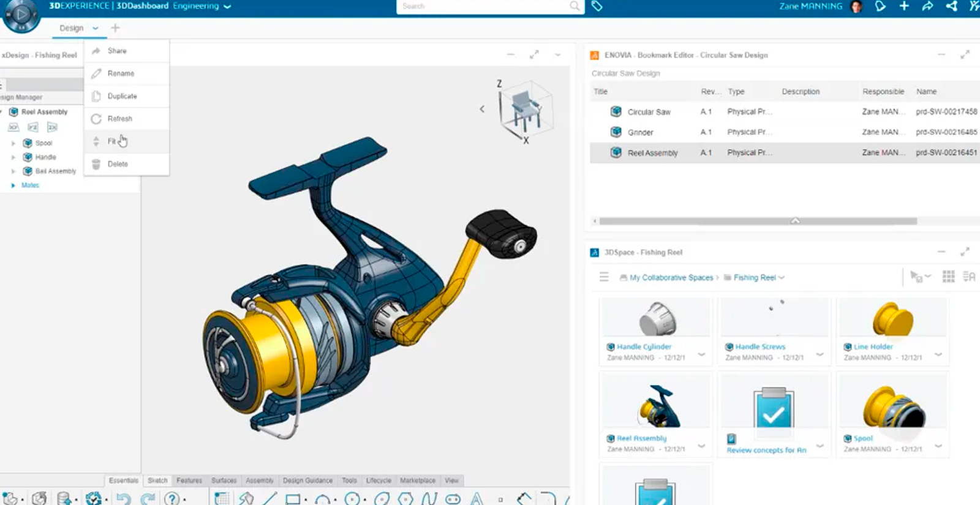The width and height of the screenshot is (980, 505).
Task: Click the sort A icon in 3DSpace
Action: point(969,277)
